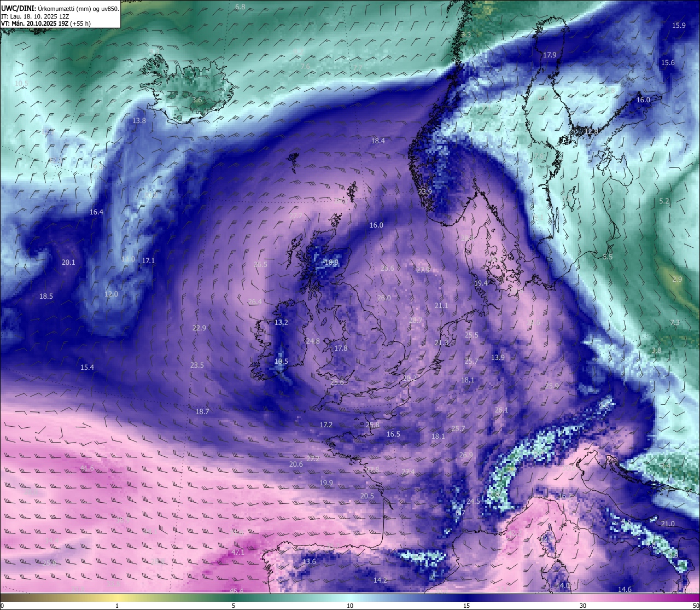Click the map value '19.9'

[326, 483]
